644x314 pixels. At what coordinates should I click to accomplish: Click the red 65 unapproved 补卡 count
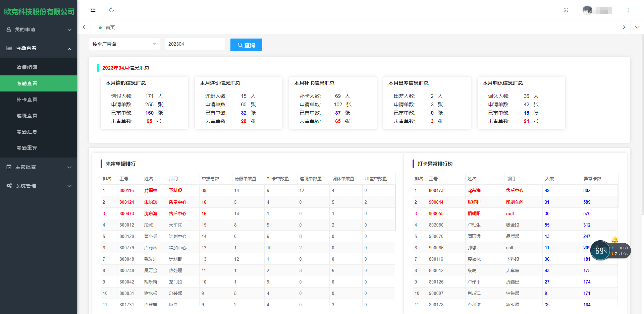[x=338, y=121]
